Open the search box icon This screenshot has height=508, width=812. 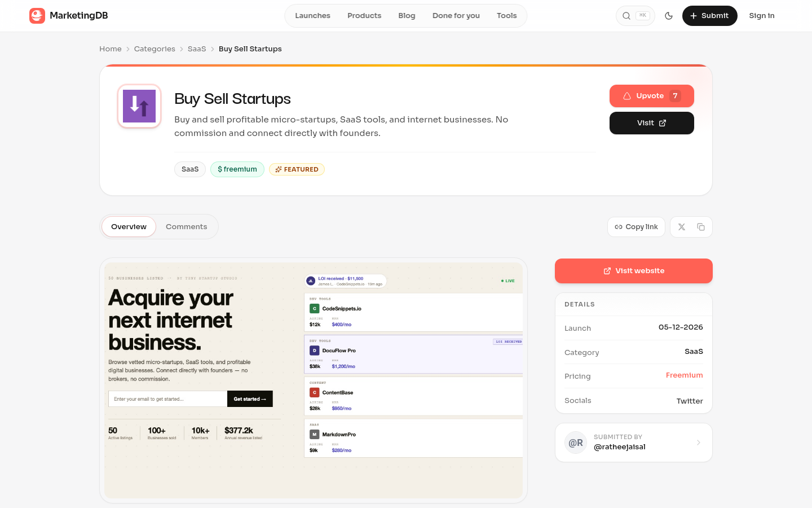[x=626, y=16]
